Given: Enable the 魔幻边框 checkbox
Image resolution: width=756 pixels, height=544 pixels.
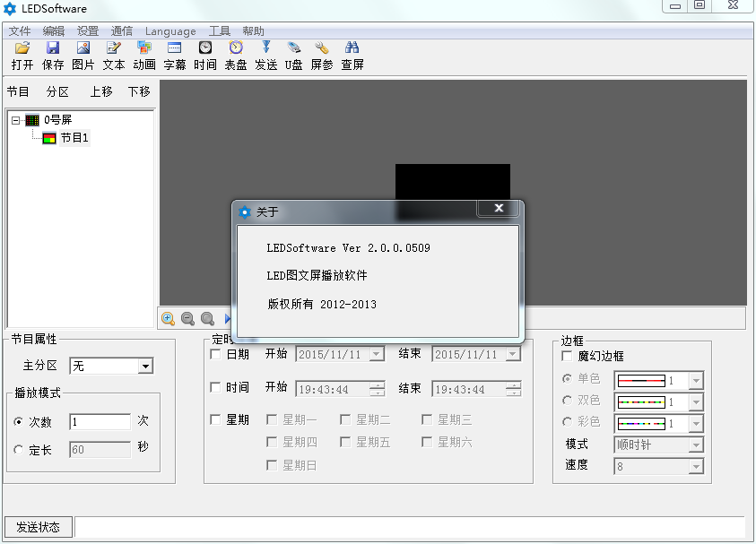Looking at the screenshot, I should [568, 356].
